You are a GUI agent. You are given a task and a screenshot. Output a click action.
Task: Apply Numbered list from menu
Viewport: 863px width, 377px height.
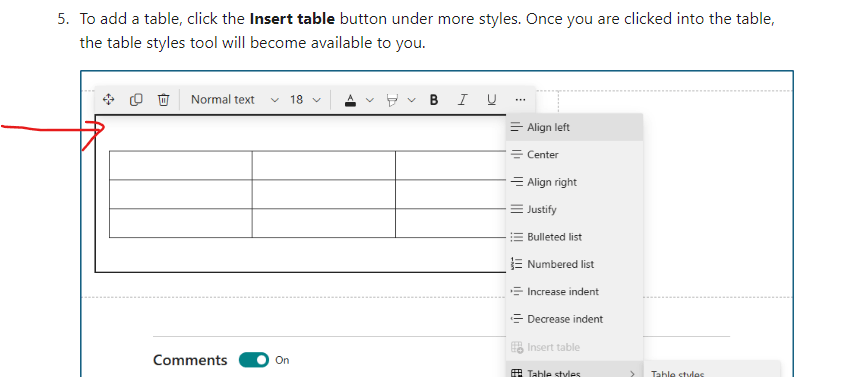pyautogui.click(x=574, y=264)
